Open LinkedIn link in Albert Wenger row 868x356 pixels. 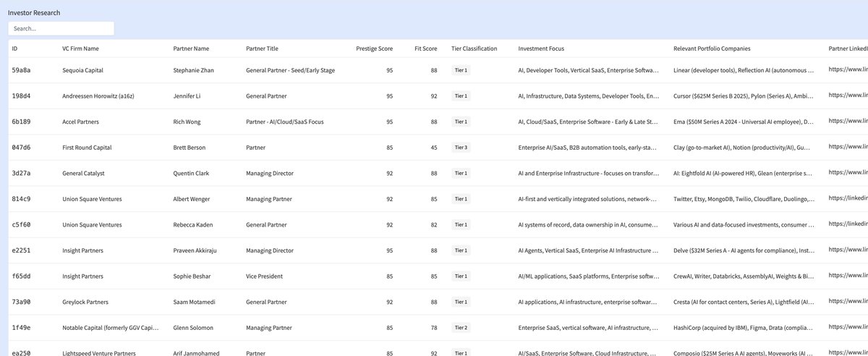(x=848, y=199)
